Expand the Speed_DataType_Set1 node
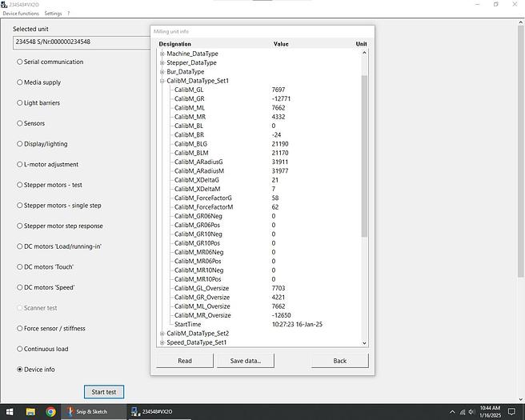Viewport: 525px width, 420px height. [162, 342]
